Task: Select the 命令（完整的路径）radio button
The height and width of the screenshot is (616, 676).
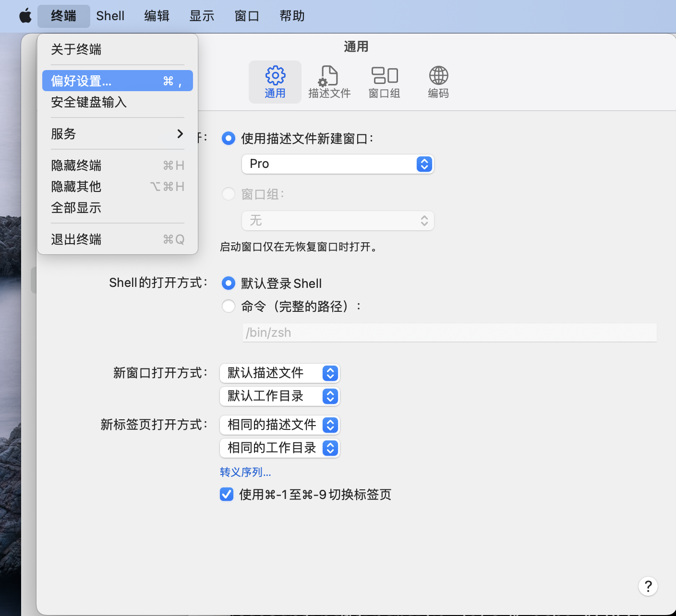Action: [229, 306]
